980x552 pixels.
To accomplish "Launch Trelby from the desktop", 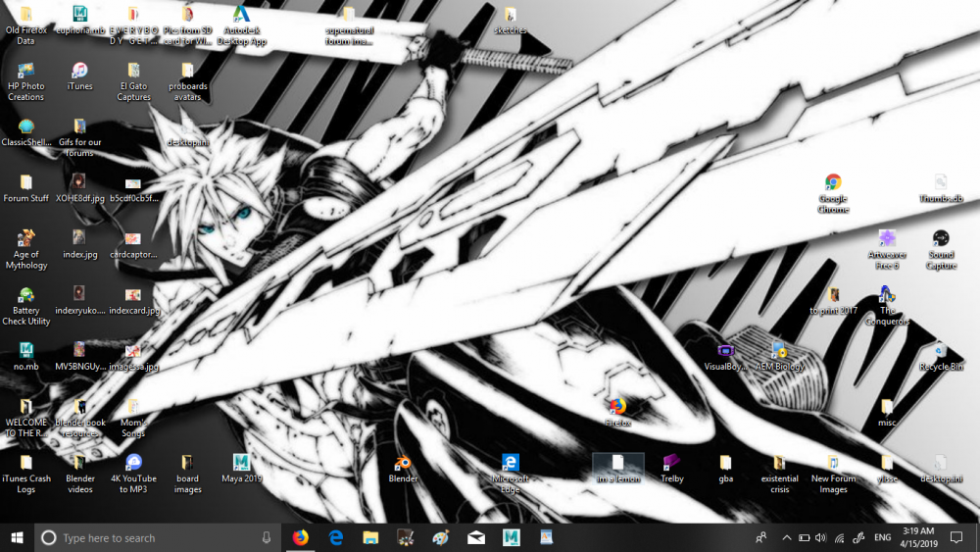I will pos(672,469).
